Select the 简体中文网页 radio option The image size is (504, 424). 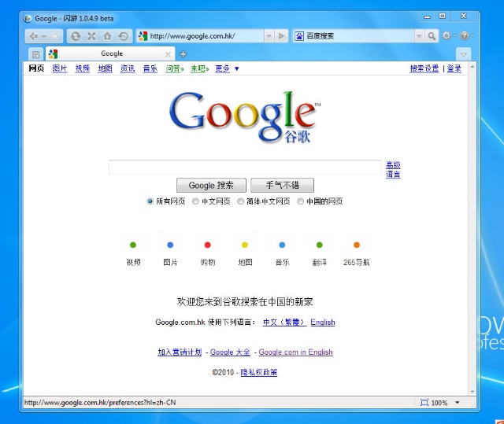pos(240,201)
